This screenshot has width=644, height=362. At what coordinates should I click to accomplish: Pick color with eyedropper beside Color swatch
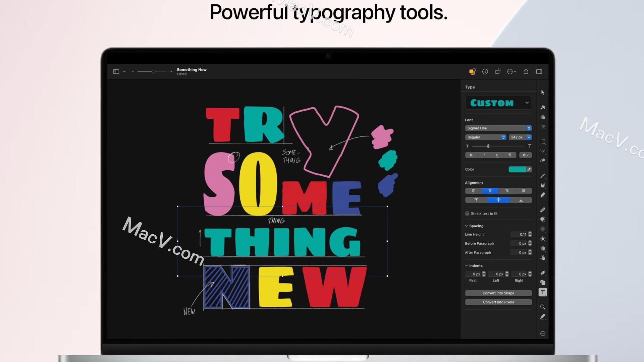tap(529, 169)
